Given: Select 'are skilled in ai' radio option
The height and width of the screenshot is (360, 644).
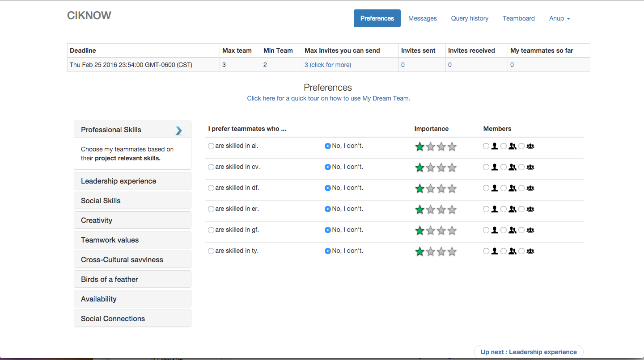Looking at the screenshot, I should click(211, 146).
